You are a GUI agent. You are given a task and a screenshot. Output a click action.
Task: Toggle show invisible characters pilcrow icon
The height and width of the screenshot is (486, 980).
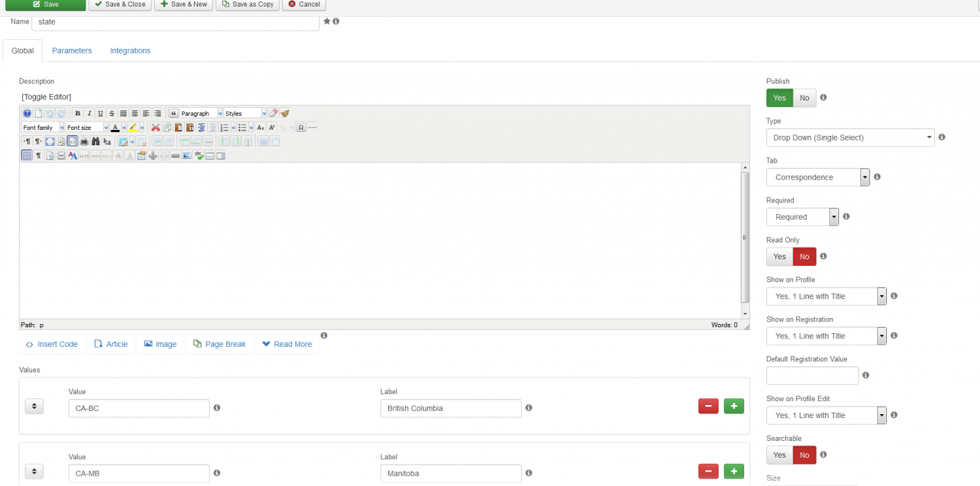pyautogui.click(x=39, y=155)
